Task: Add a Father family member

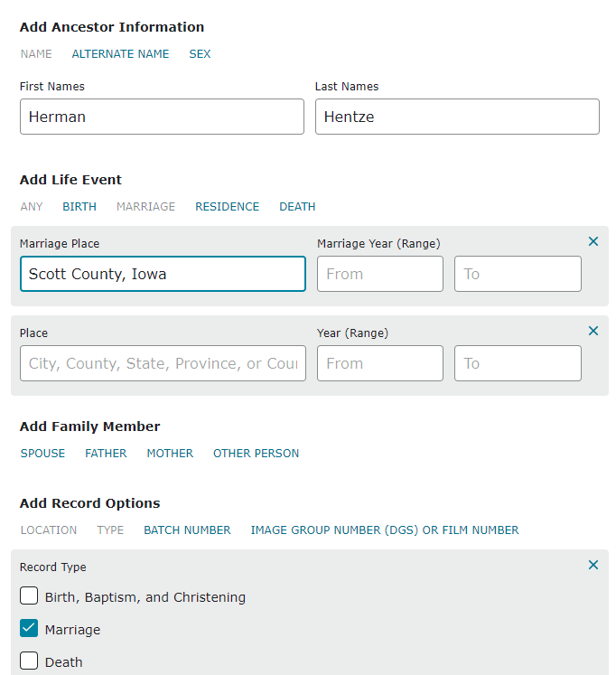Action: (106, 454)
